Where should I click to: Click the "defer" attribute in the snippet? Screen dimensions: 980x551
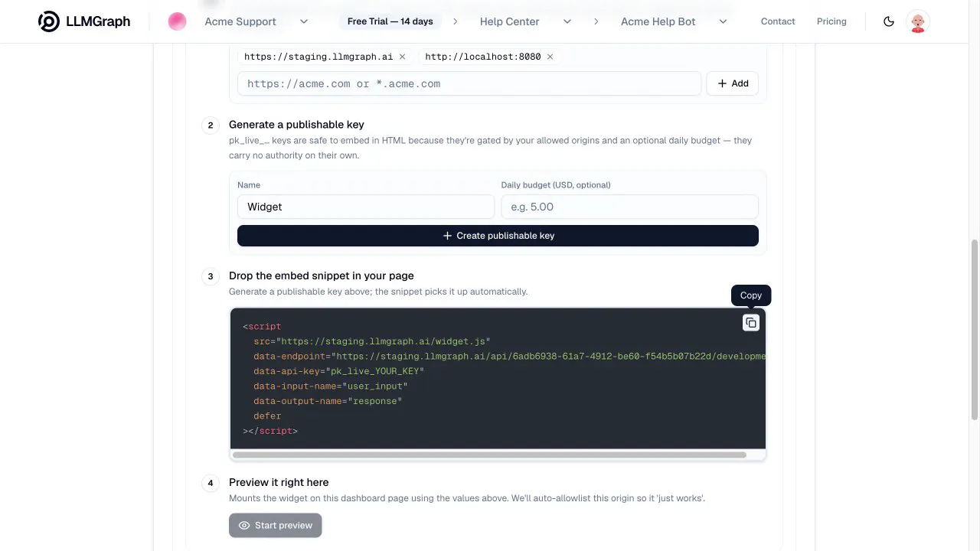click(267, 416)
